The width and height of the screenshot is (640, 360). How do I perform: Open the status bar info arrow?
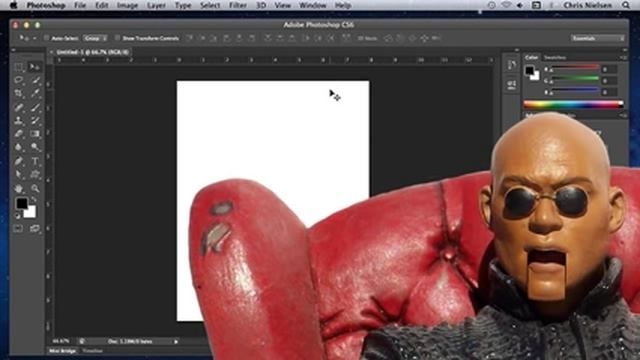(176, 341)
